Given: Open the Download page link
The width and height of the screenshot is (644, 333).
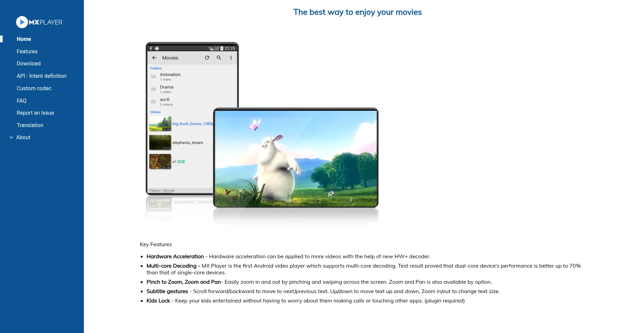Looking at the screenshot, I should (x=29, y=64).
